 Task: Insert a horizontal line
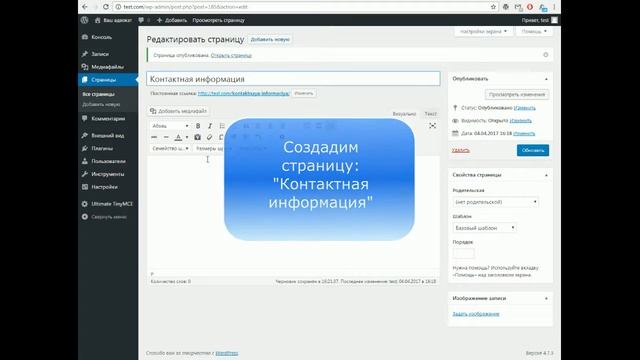(166, 137)
